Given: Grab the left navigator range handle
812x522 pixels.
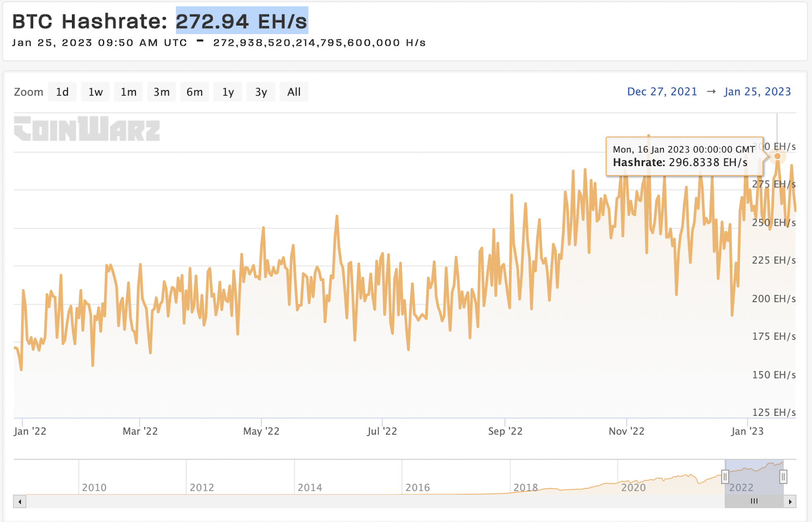Looking at the screenshot, I should (725, 477).
